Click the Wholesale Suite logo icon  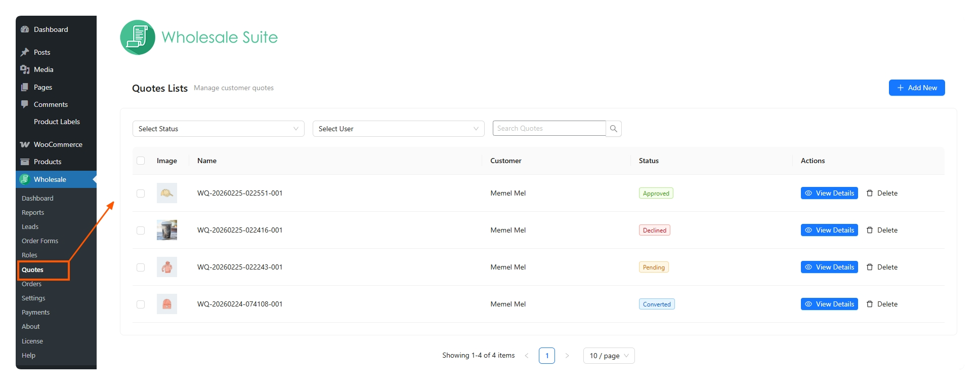tap(138, 37)
